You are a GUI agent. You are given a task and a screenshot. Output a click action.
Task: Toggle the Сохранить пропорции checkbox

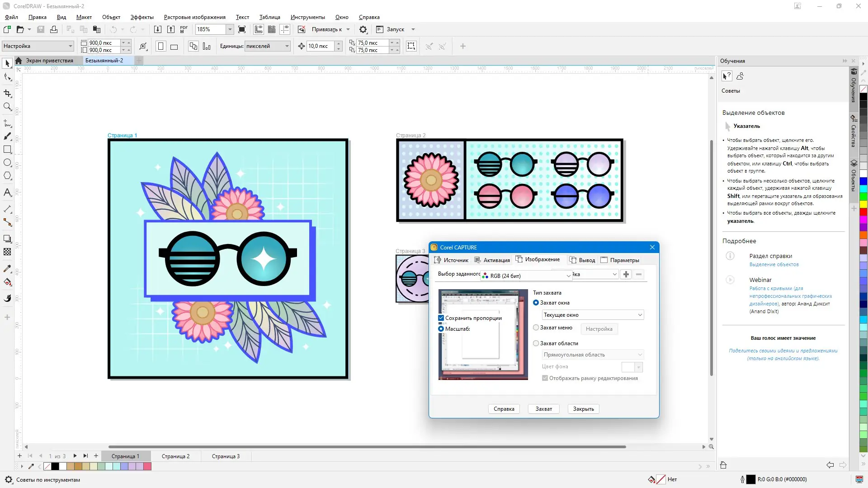441,318
